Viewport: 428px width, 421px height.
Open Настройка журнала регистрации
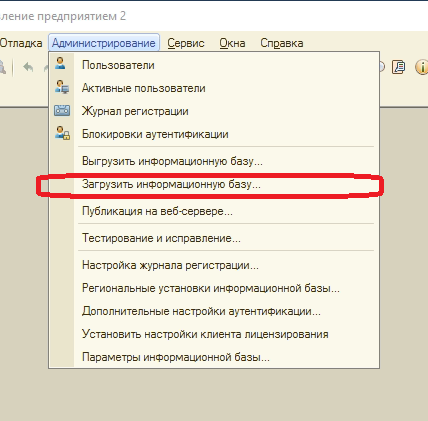(214, 265)
